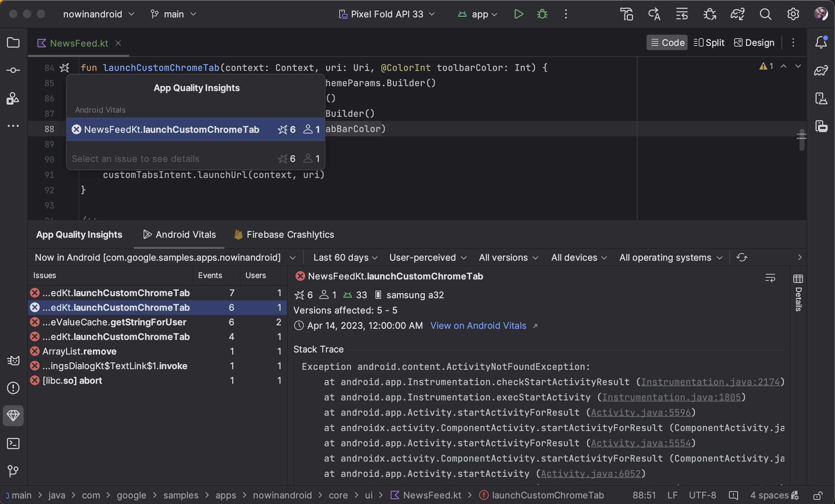The width and height of the screenshot is (835, 504).
Task: Click the Terminal panel icon
Action: pyautogui.click(x=13, y=443)
